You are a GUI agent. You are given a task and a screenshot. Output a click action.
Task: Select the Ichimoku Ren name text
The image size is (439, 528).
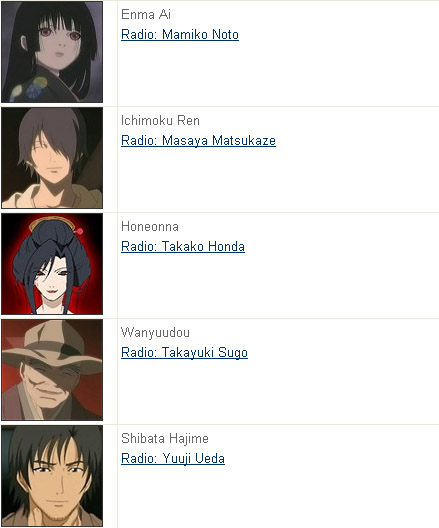160,121
